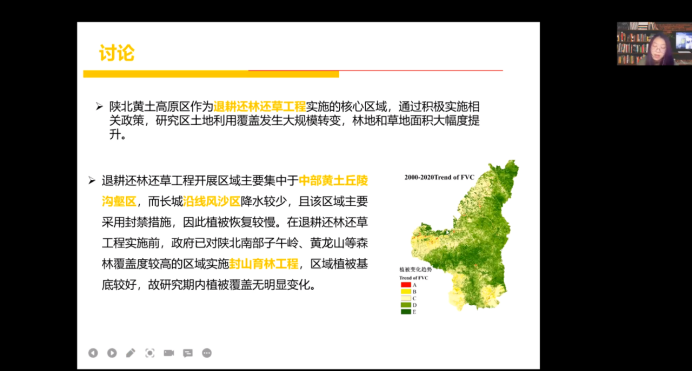
Task: Click the light green legend swatch D
Action: pos(406,305)
